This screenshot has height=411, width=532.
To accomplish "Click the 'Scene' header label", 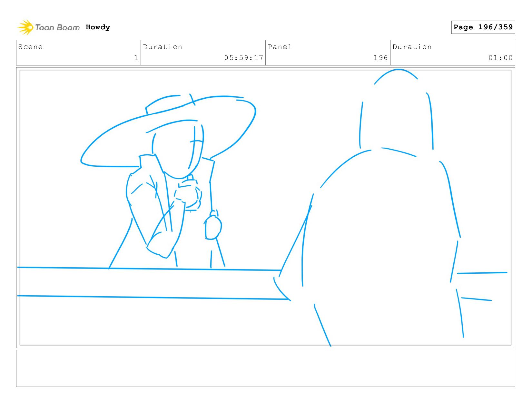I will point(30,47).
